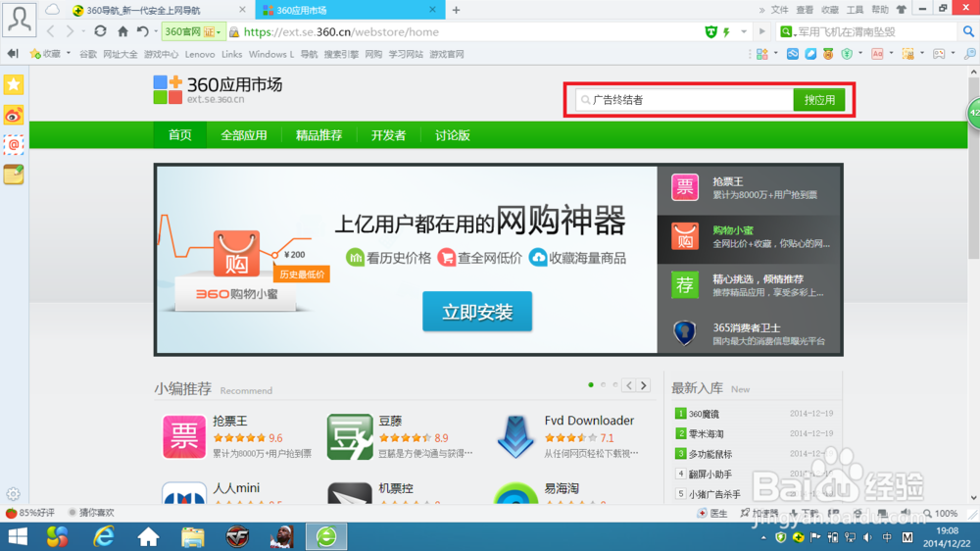The image size is (980, 551).
Task: Open the Windows Start button
Action: tap(18, 536)
